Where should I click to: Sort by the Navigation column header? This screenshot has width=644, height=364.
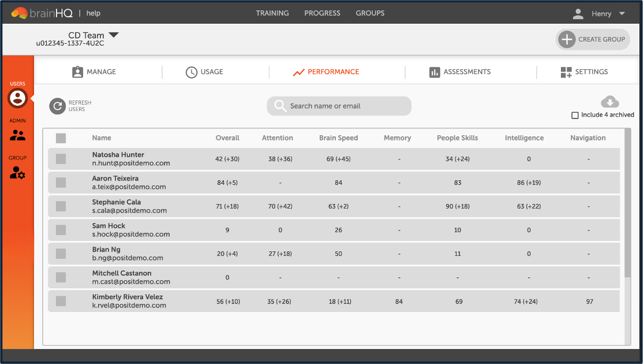pos(587,138)
